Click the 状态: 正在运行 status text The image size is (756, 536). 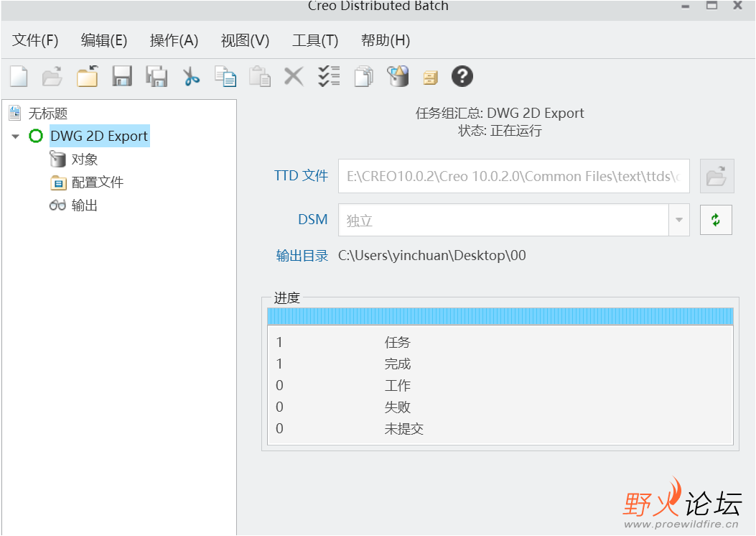[x=500, y=131]
